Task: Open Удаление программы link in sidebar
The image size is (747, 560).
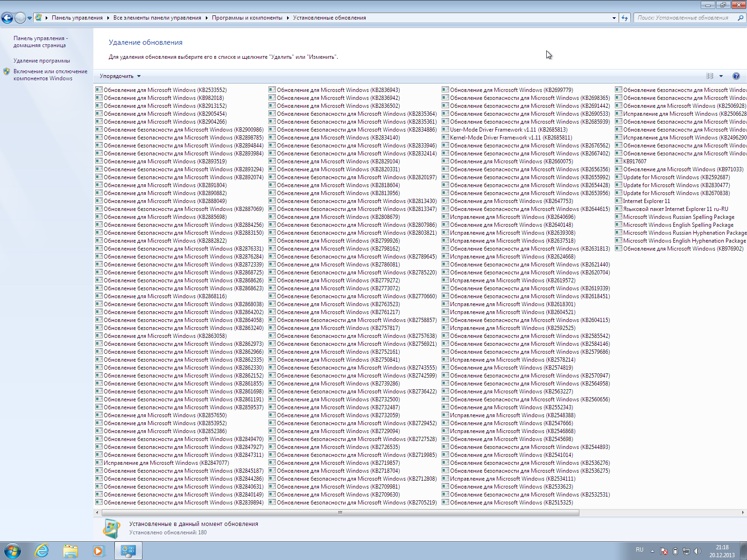Action: [42, 61]
